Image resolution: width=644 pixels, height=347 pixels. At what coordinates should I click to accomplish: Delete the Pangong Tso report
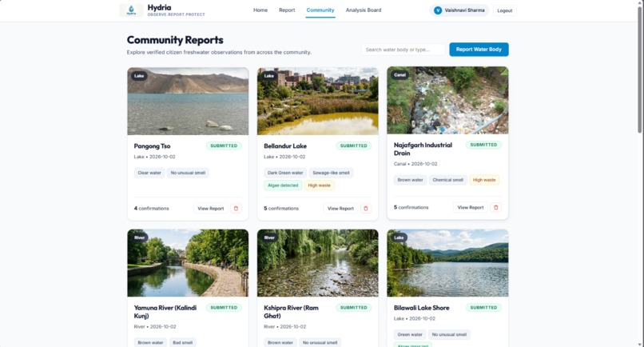(236, 209)
